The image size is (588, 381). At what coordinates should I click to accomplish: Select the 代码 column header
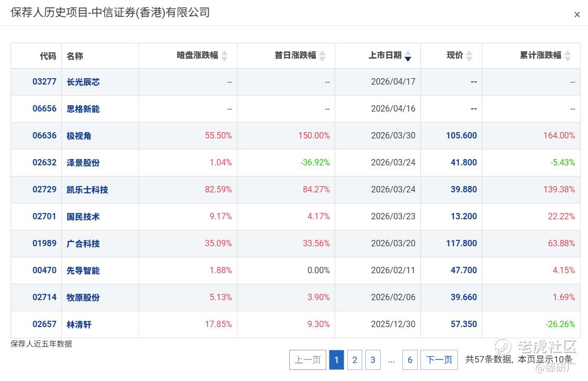point(48,56)
